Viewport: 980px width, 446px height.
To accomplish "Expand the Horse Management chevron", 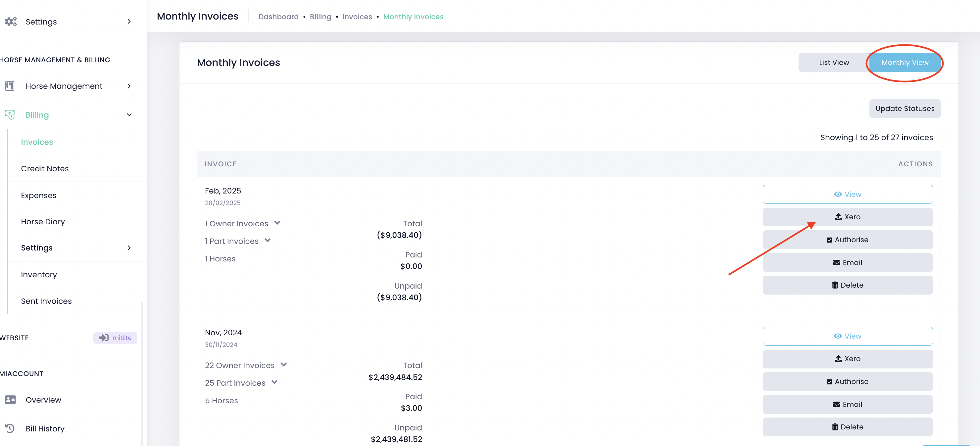I will pos(129,86).
